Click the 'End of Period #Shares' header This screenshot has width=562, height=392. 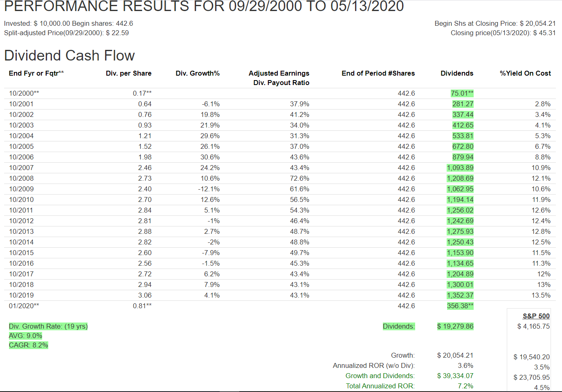point(378,73)
